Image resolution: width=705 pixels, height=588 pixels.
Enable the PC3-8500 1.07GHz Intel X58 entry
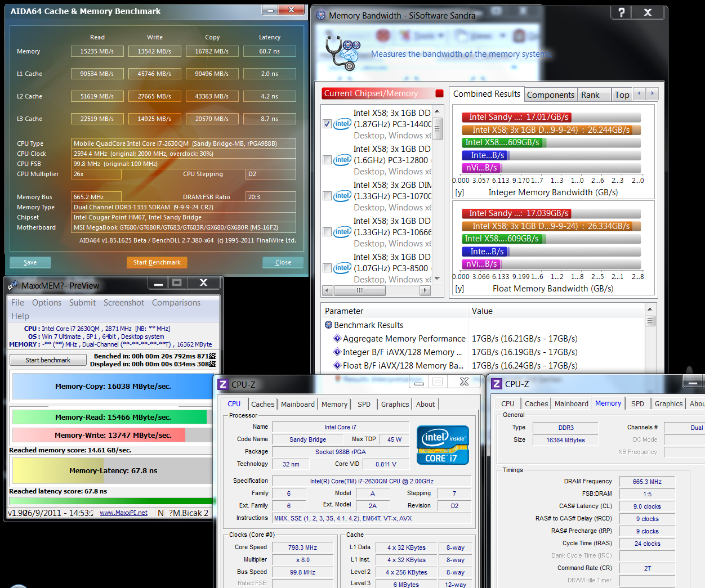[x=327, y=268]
